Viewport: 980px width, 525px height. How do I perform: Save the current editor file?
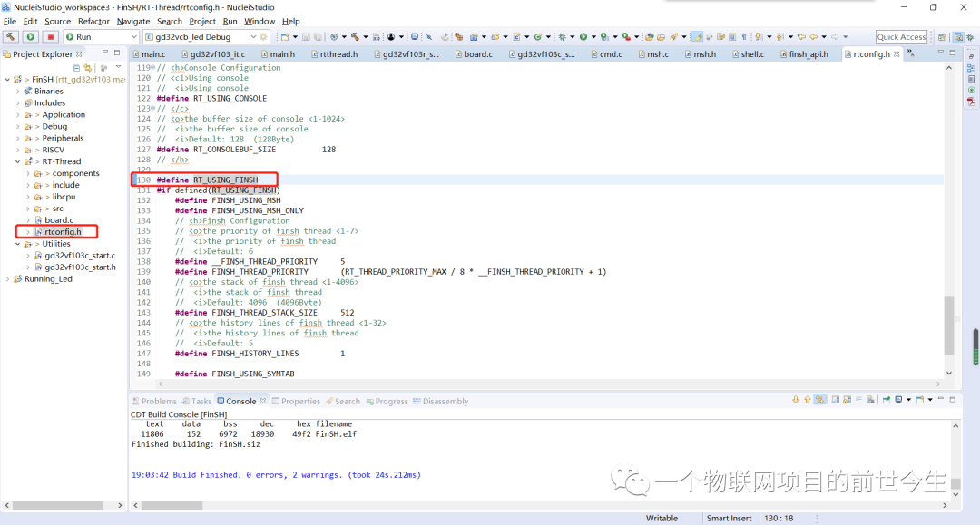click(x=306, y=37)
